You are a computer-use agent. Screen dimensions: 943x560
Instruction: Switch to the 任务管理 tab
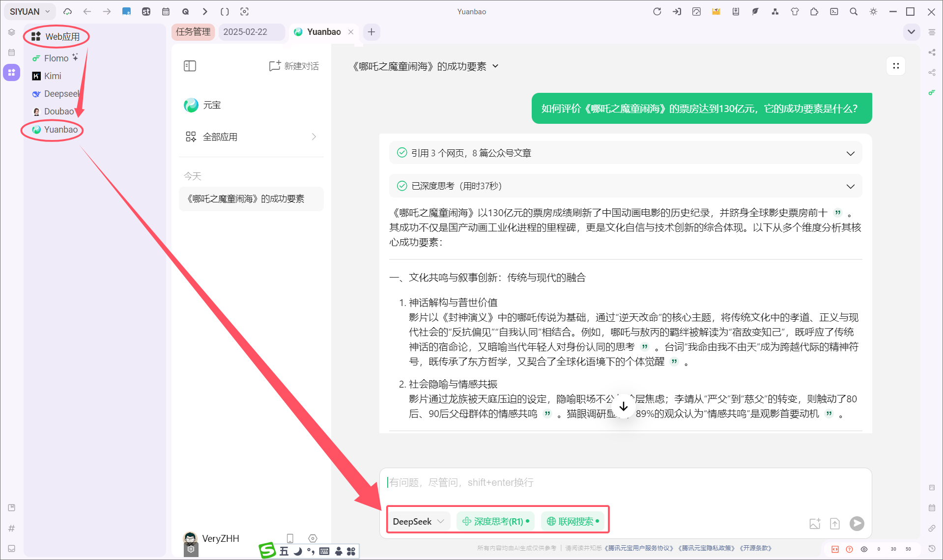tap(193, 32)
